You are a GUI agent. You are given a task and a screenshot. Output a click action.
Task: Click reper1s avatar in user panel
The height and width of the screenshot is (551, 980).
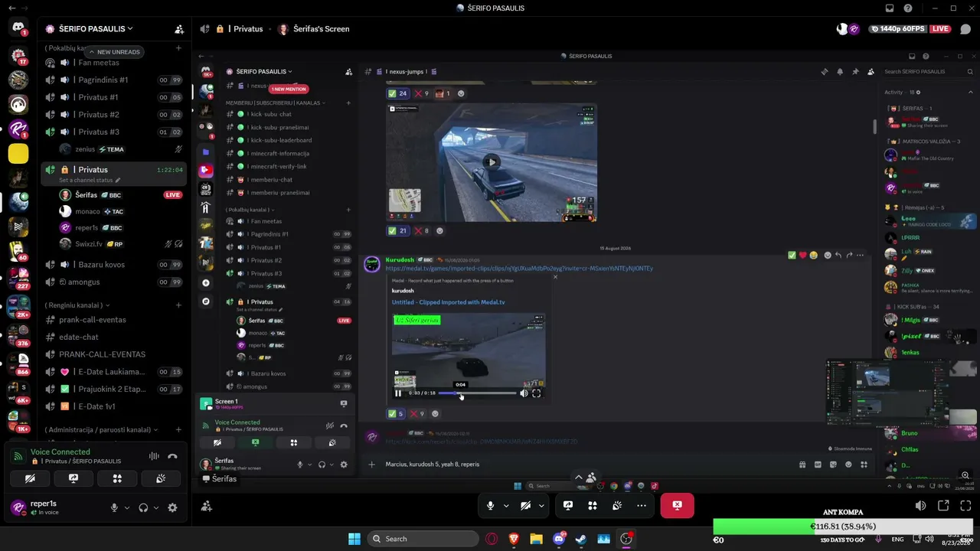click(18, 507)
